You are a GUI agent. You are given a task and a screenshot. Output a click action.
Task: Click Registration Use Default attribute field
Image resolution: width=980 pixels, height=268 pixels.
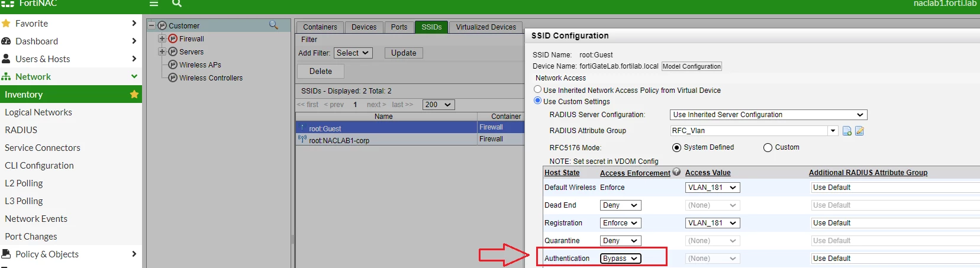coord(895,223)
